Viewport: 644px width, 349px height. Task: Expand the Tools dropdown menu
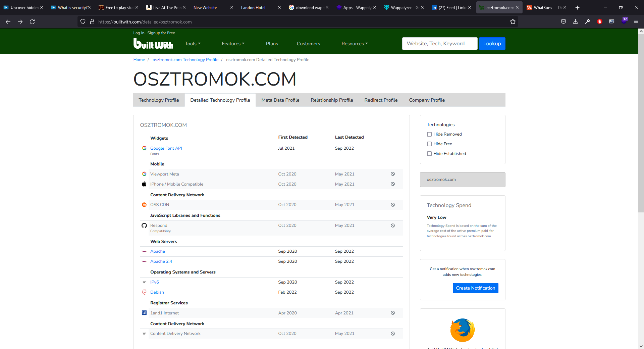(x=193, y=44)
